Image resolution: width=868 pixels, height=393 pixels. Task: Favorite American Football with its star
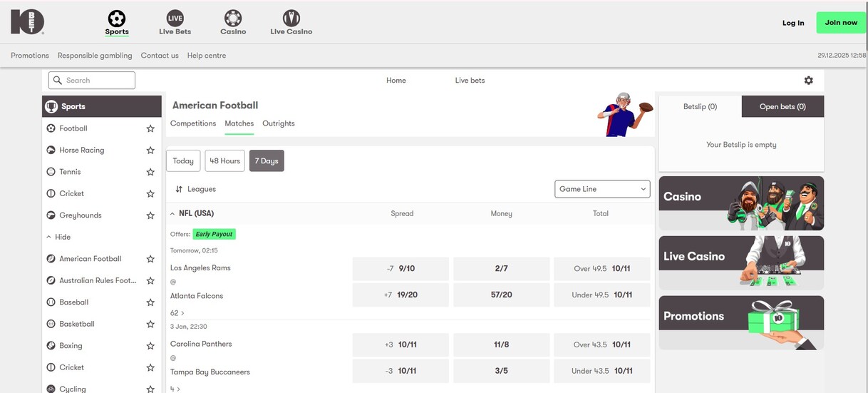pos(150,259)
